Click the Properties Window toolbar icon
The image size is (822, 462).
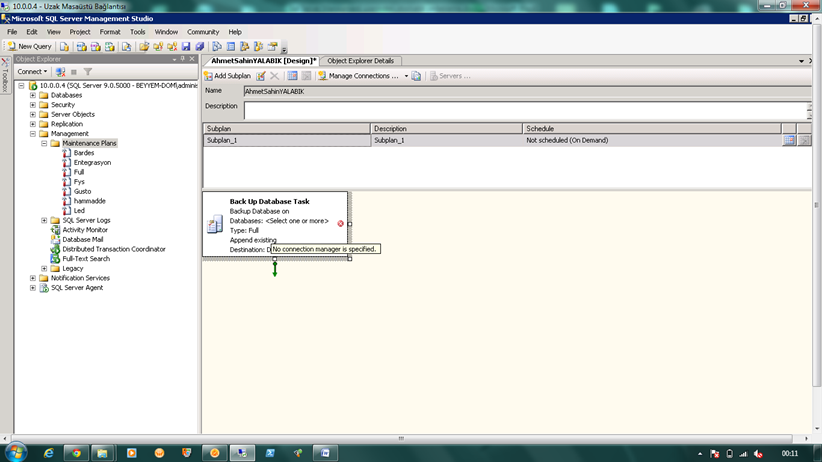coord(273,47)
